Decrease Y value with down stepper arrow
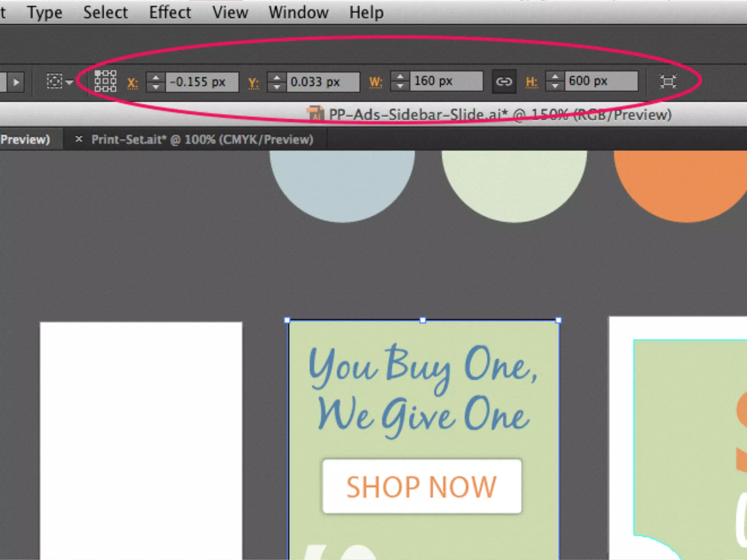747x560 pixels. point(277,87)
